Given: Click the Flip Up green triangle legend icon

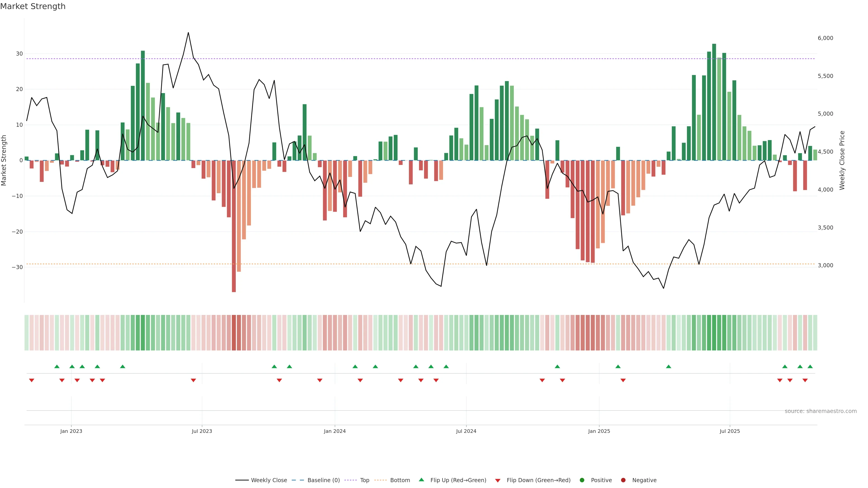Looking at the screenshot, I should point(421,480).
